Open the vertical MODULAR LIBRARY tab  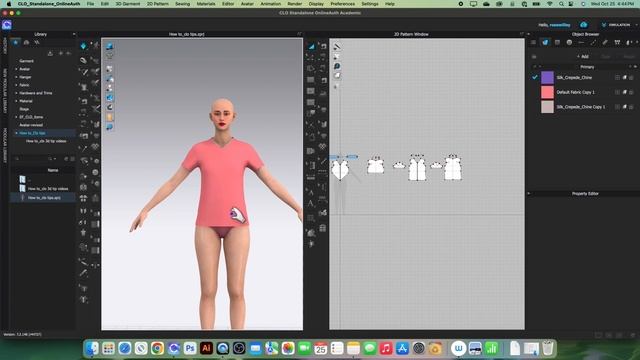tap(5, 145)
